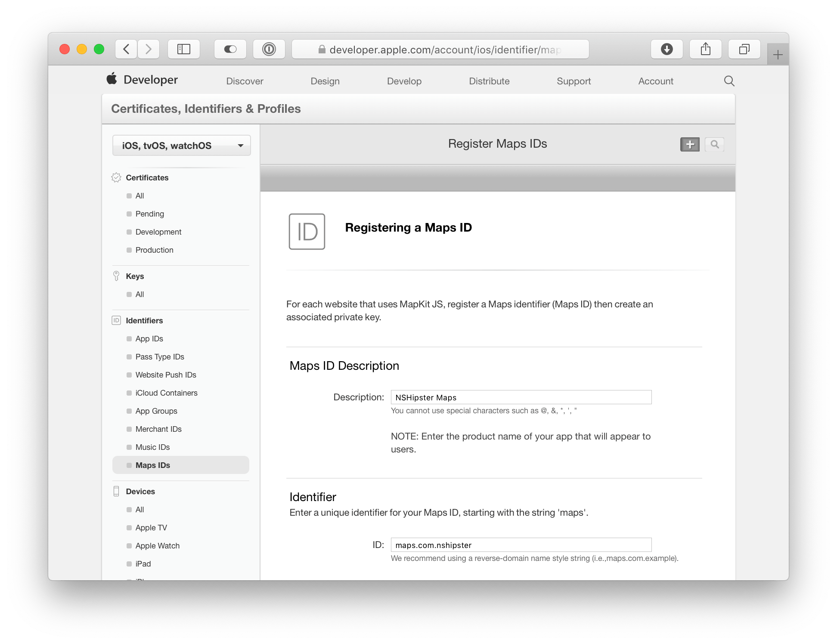Image resolution: width=837 pixels, height=644 pixels.
Task: Switch to the Distribute menu tab
Action: [x=490, y=80]
